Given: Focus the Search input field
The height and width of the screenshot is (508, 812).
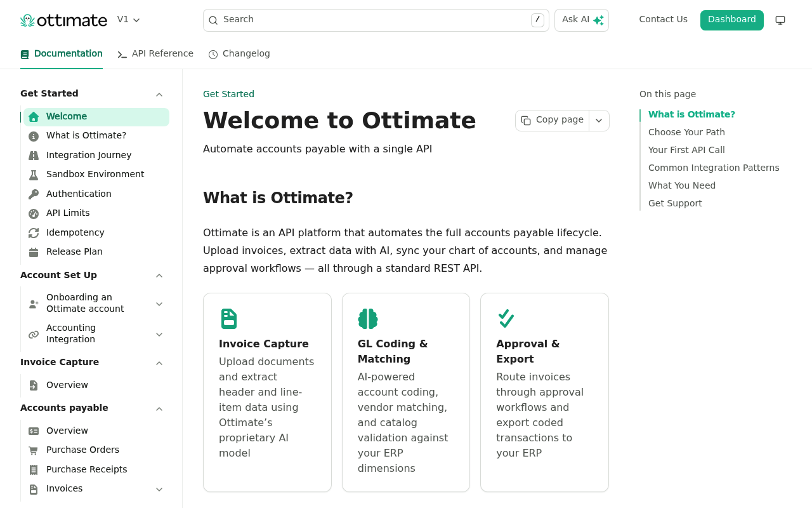Looking at the screenshot, I should click(x=376, y=20).
